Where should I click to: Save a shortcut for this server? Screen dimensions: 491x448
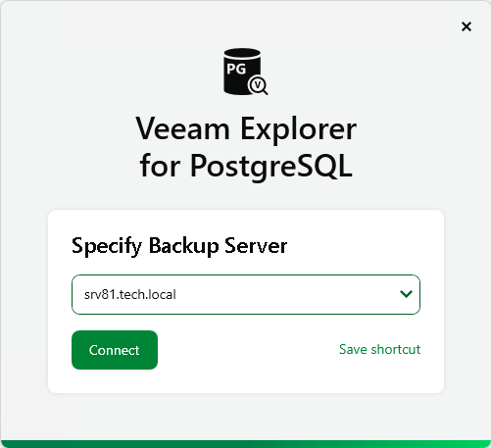tap(379, 349)
